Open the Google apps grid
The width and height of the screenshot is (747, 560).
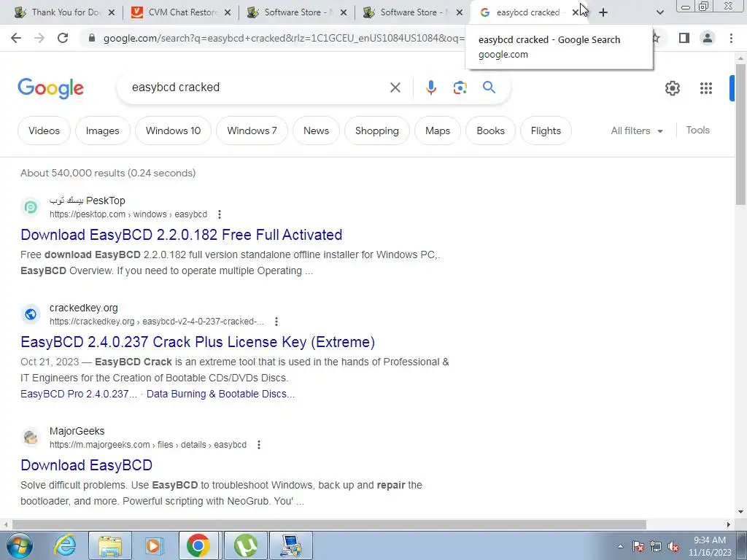[x=706, y=88]
